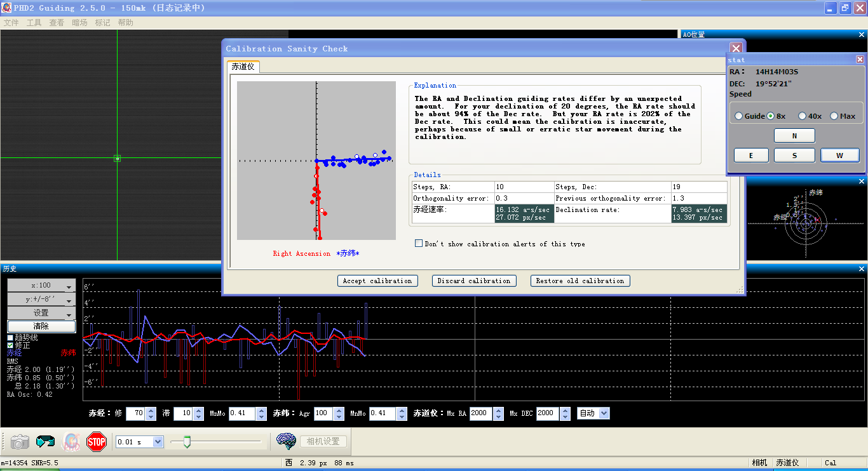Open the x:100 scale dropdown
The width and height of the screenshot is (868, 471).
coord(41,286)
